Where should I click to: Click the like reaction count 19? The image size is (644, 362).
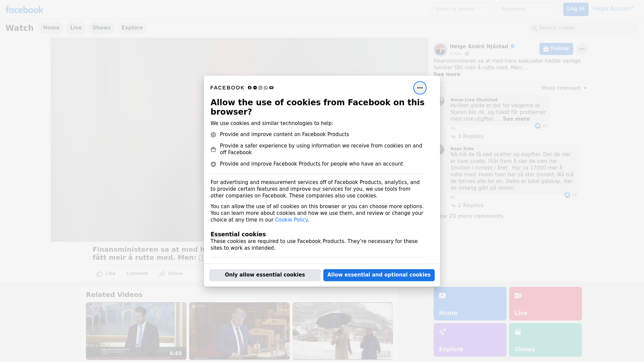pyautogui.click(x=571, y=195)
